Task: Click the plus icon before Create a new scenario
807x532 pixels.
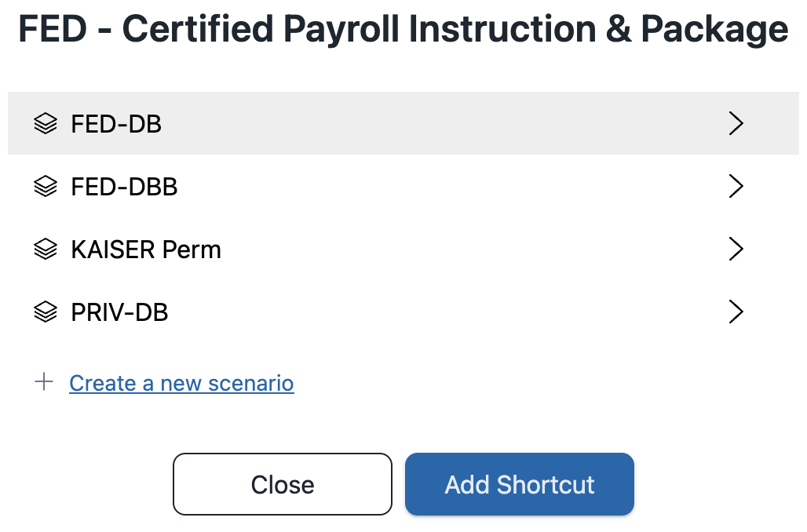Action: coord(44,382)
